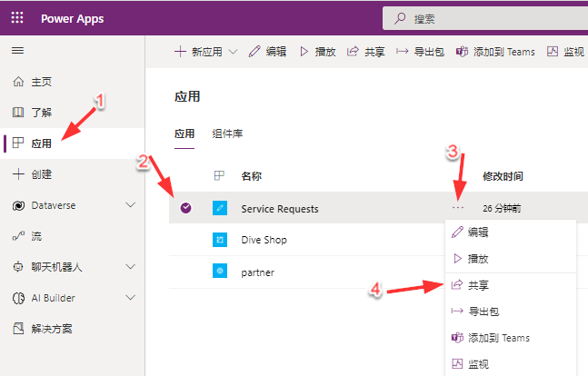Screen dimensions: 588x376
Task: Click the flow icon beside 流
Action: [18, 236]
